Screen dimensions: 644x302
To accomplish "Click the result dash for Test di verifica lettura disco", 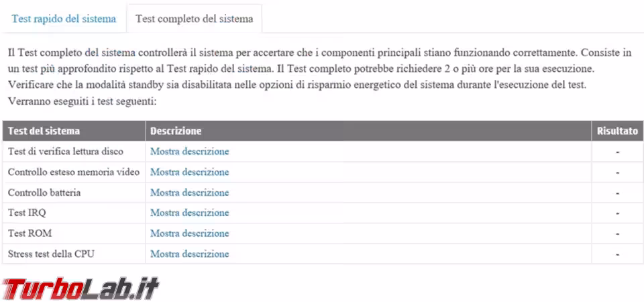I will 617,152.
